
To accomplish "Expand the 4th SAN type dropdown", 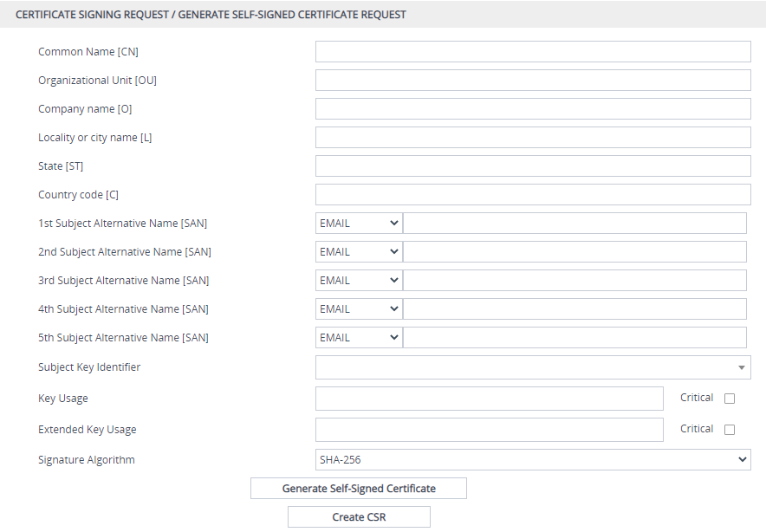I will pos(359,309).
